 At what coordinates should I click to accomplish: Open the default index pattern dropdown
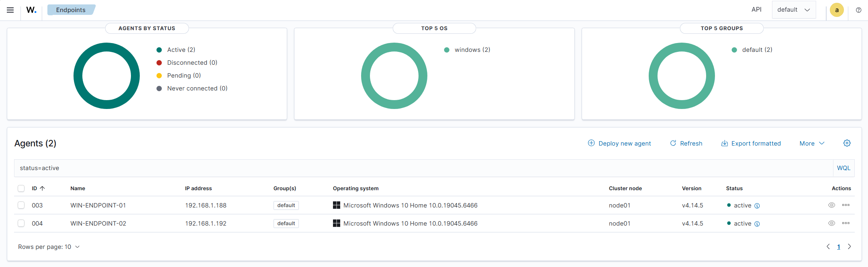794,10
